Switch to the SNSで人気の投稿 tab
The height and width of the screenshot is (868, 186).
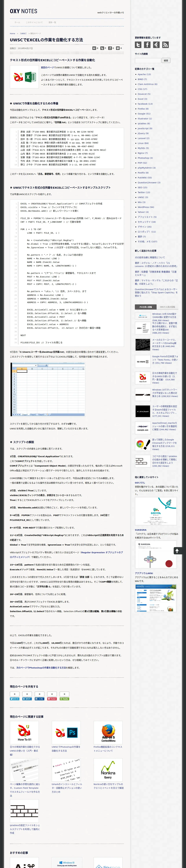pyautogui.click(x=167, y=307)
